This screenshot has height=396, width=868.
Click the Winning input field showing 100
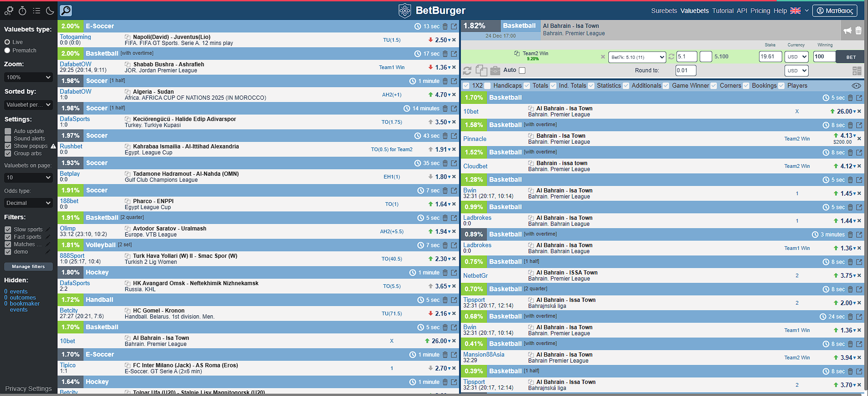click(x=824, y=57)
